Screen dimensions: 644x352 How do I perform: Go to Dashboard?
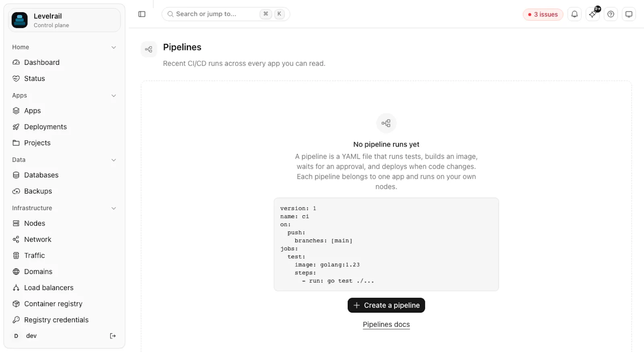(64, 62)
